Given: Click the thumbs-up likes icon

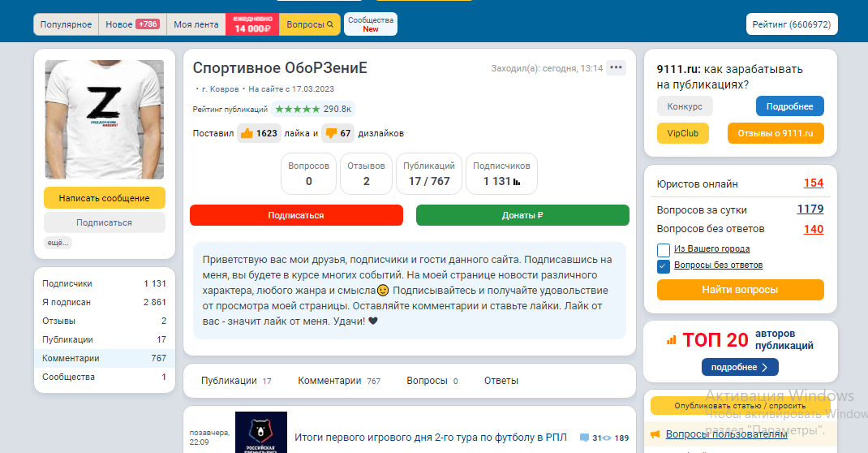Looking at the screenshot, I should point(247,133).
